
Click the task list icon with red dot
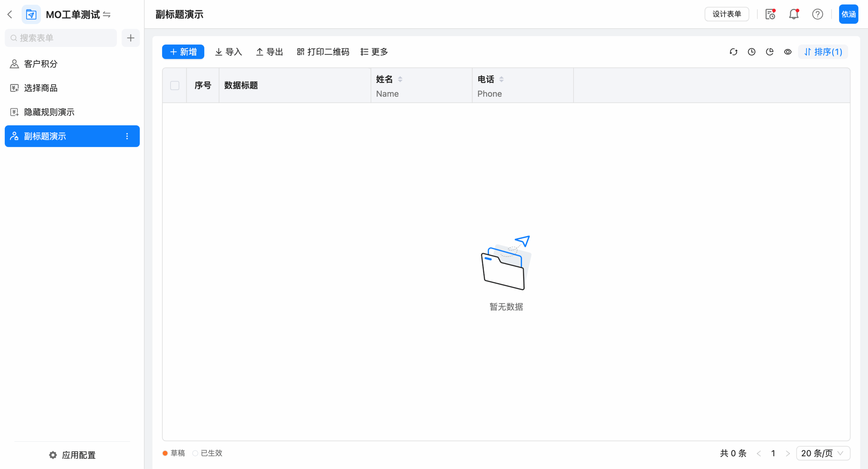[x=770, y=14]
